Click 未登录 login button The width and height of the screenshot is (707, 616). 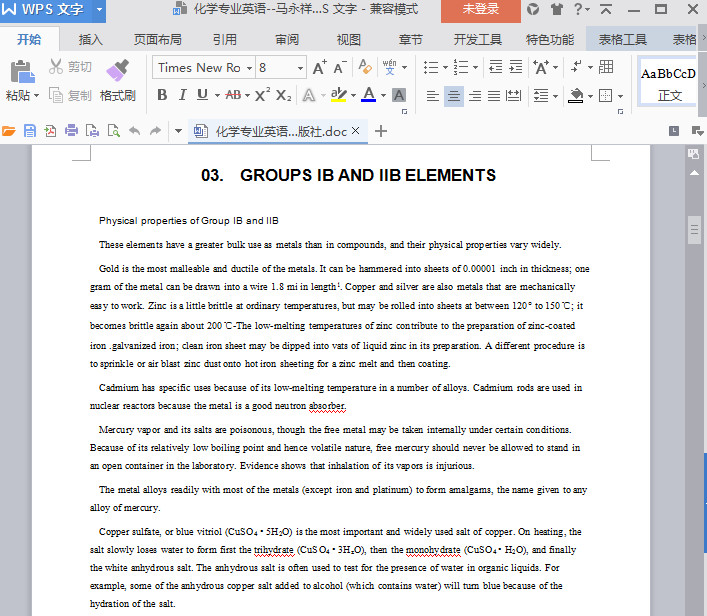[481, 9]
